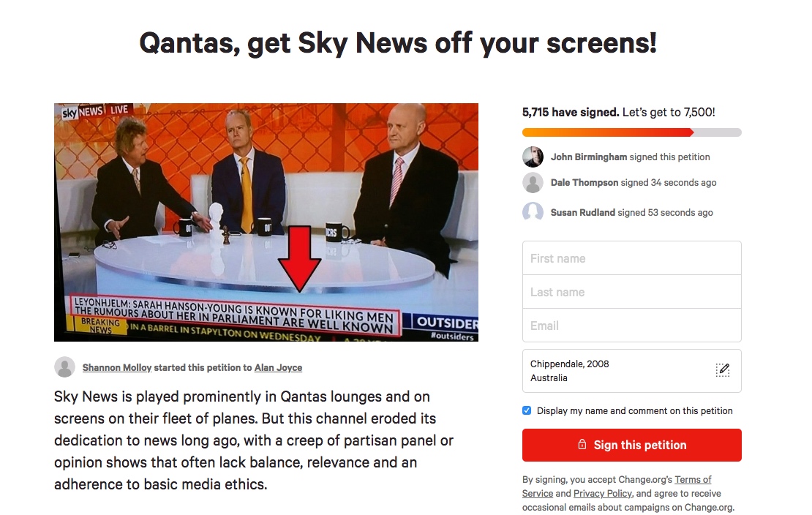
Task: Click the First name field
Action: point(632,258)
